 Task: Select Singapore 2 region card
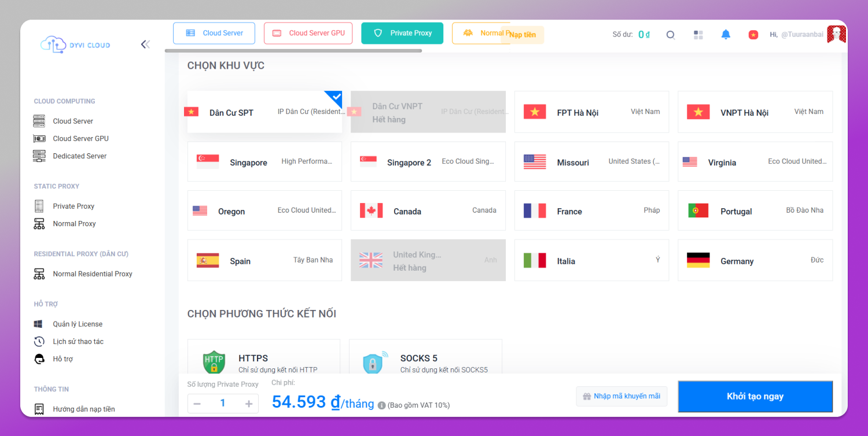[x=428, y=162]
